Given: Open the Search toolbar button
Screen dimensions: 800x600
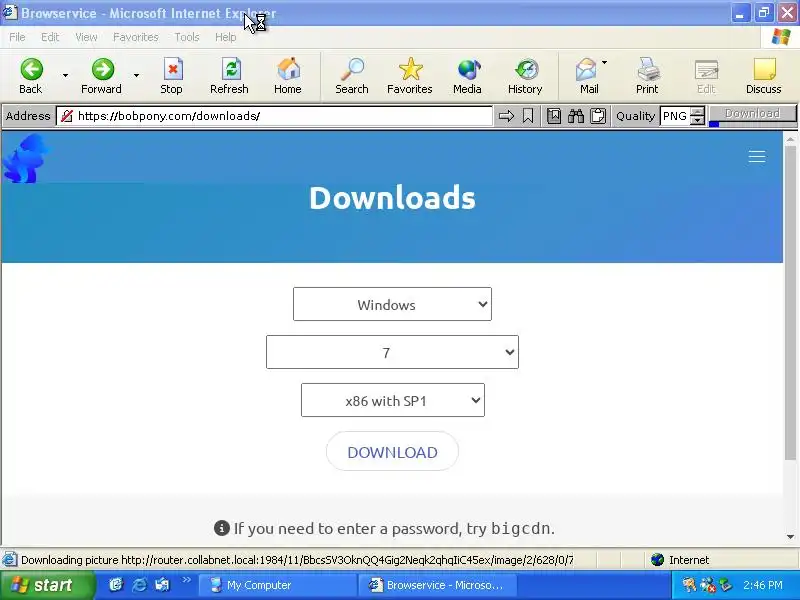Looking at the screenshot, I should pos(352,76).
